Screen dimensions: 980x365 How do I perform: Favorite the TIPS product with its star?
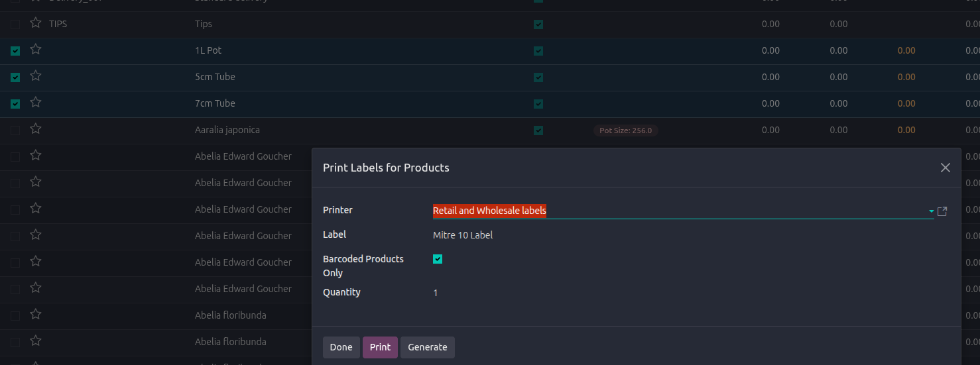36,23
